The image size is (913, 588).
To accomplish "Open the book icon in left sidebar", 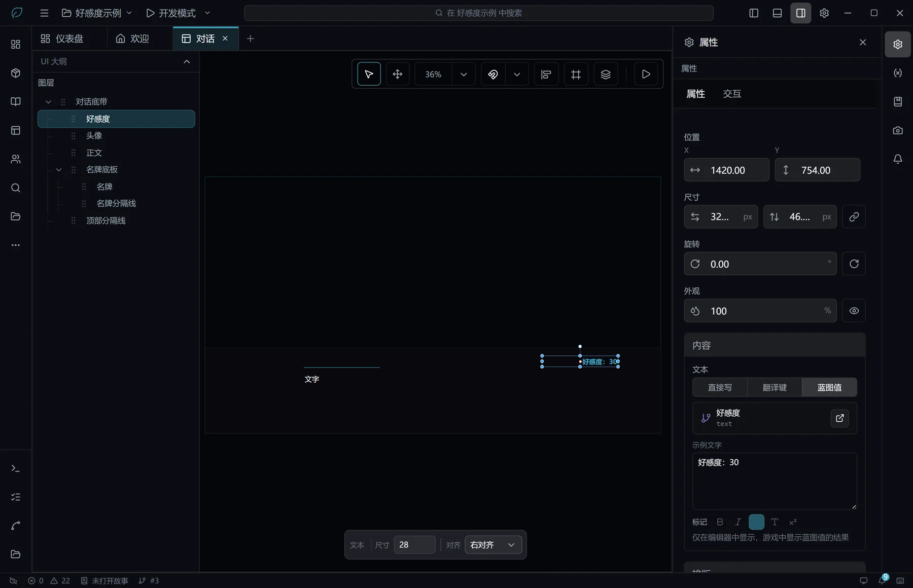I will click(x=16, y=102).
